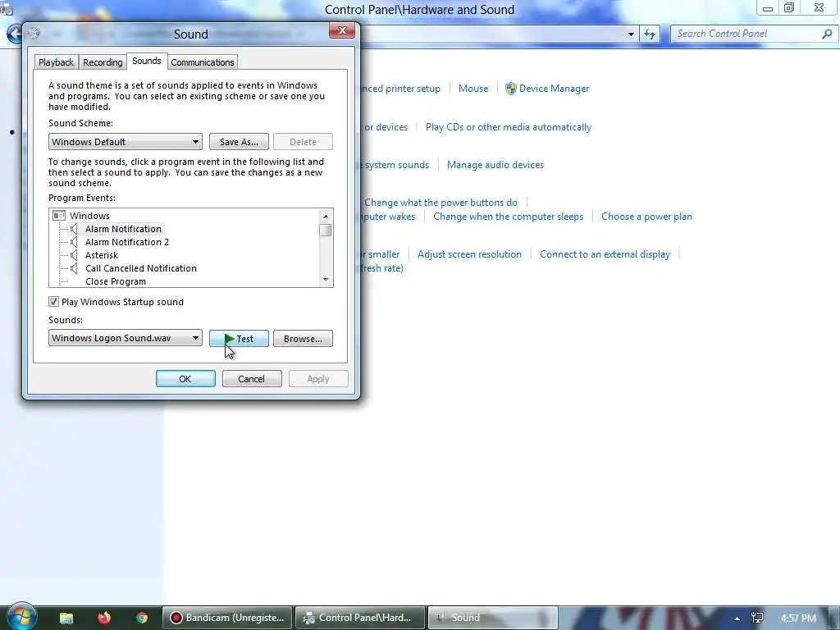
Task: Open Change what the power buttons do
Action: click(441, 203)
